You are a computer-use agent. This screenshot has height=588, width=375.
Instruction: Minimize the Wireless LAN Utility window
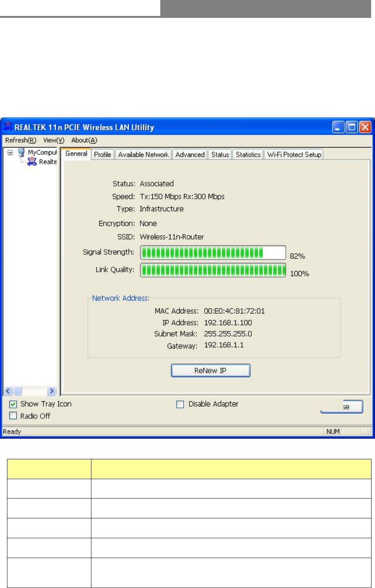[x=338, y=127]
